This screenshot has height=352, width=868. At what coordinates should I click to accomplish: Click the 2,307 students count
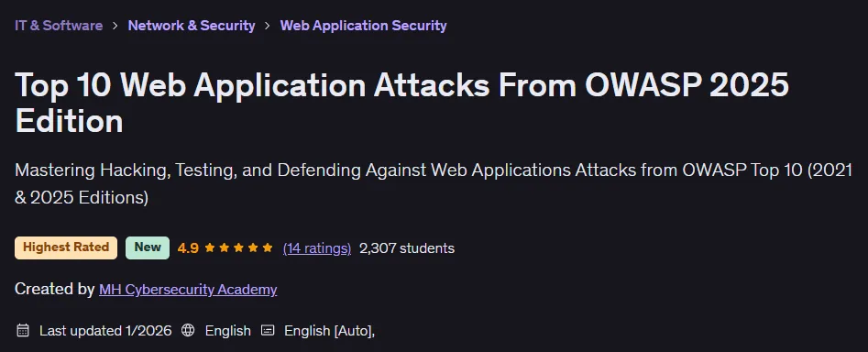407,247
